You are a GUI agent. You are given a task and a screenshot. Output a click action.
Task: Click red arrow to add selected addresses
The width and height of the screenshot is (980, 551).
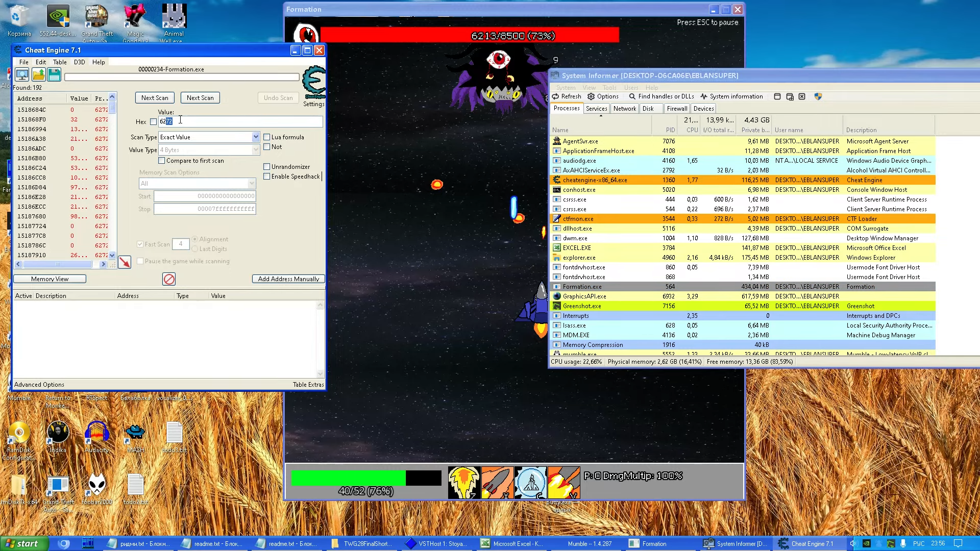[x=125, y=262]
